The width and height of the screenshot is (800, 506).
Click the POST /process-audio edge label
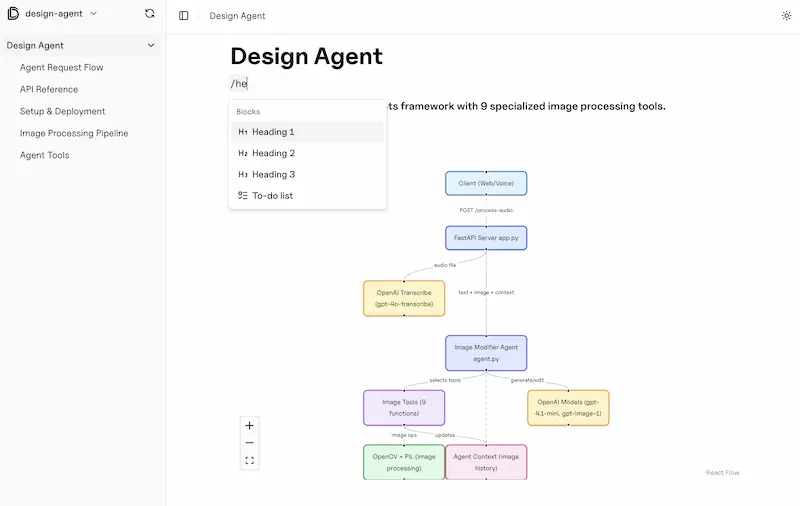click(x=486, y=210)
